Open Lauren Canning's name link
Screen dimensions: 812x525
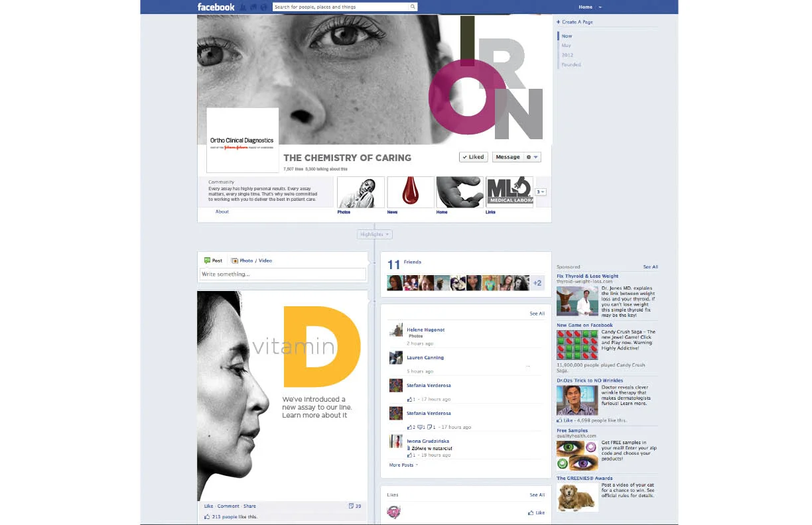point(425,358)
